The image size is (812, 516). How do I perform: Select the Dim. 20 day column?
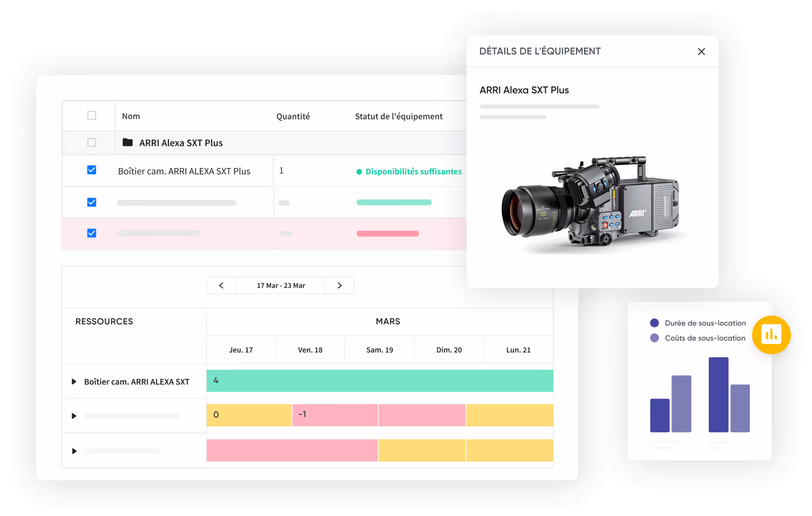449,350
